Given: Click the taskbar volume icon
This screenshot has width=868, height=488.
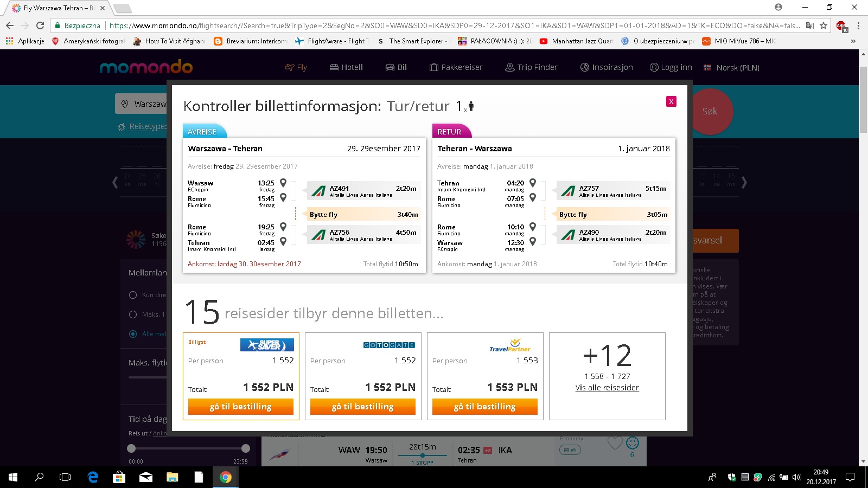Looking at the screenshot, I should point(796,477).
